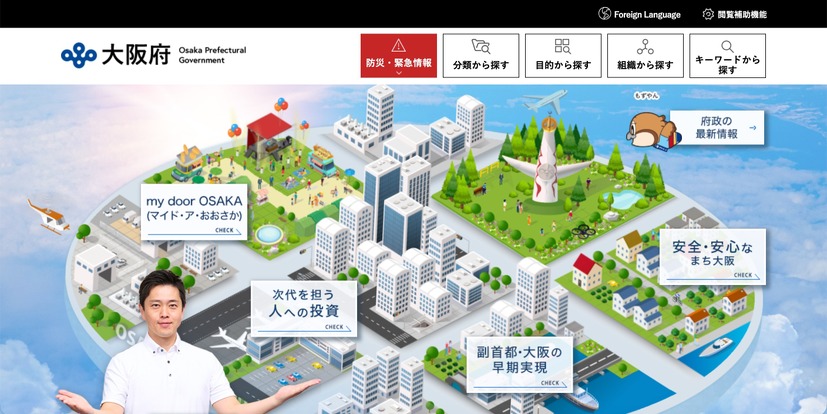The image size is (827, 414).
Task: Click the globe icon beside Foreign Language
Action: 604,14
